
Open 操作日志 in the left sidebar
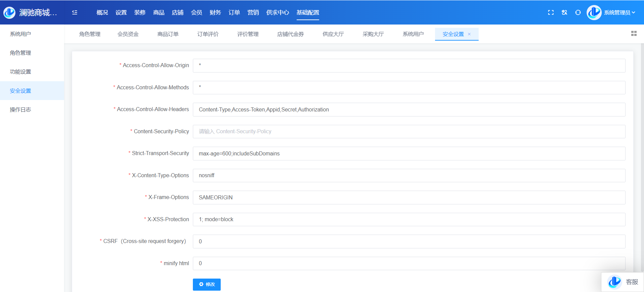[x=20, y=110]
